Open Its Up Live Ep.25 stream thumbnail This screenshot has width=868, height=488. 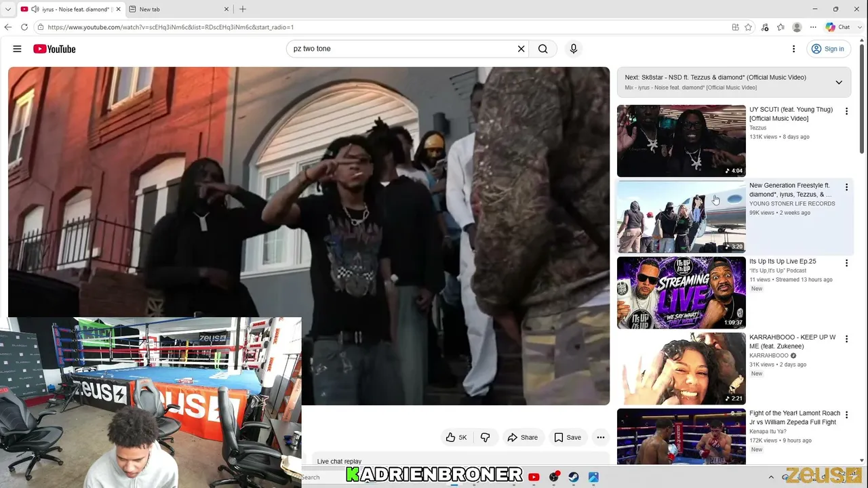(x=681, y=293)
